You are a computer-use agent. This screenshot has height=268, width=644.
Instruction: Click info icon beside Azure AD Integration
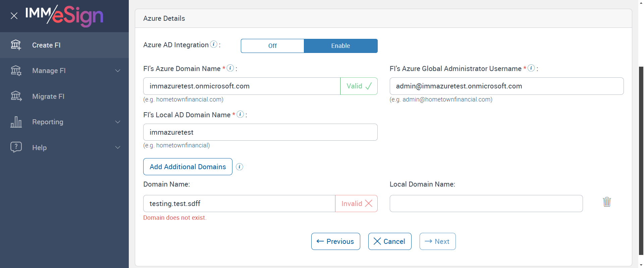(214, 44)
